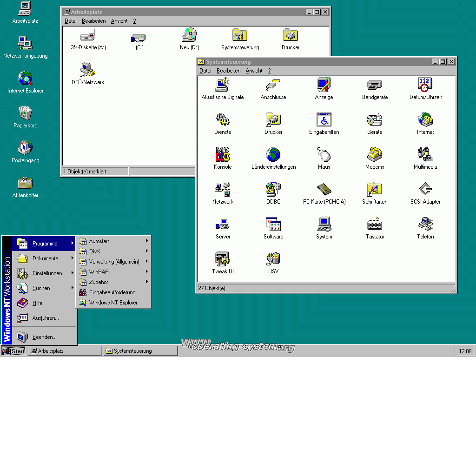The height and width of the screenshot is (476, 476).
Task: Select the Ländereinstellungen globe icon
Action: tap(273, 155)
